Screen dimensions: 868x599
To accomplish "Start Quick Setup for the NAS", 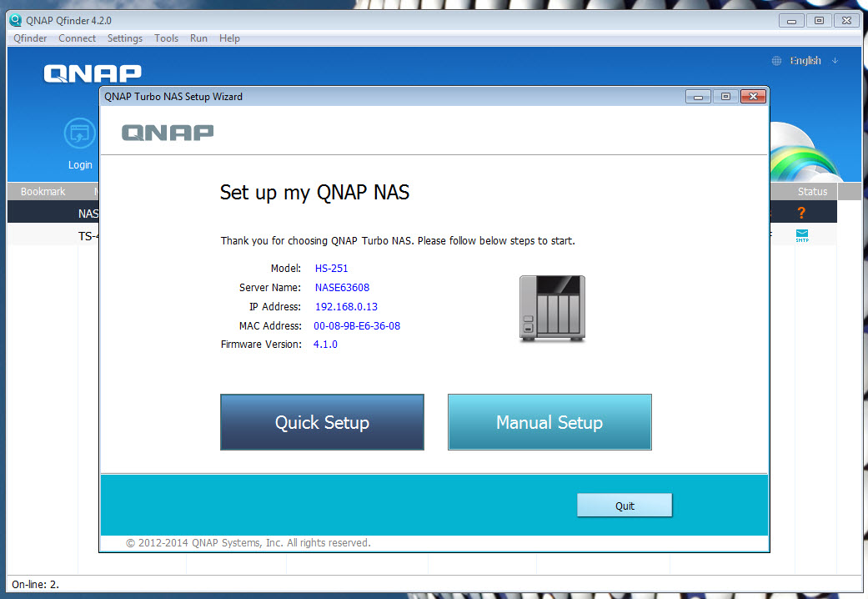I will (322, 422).
